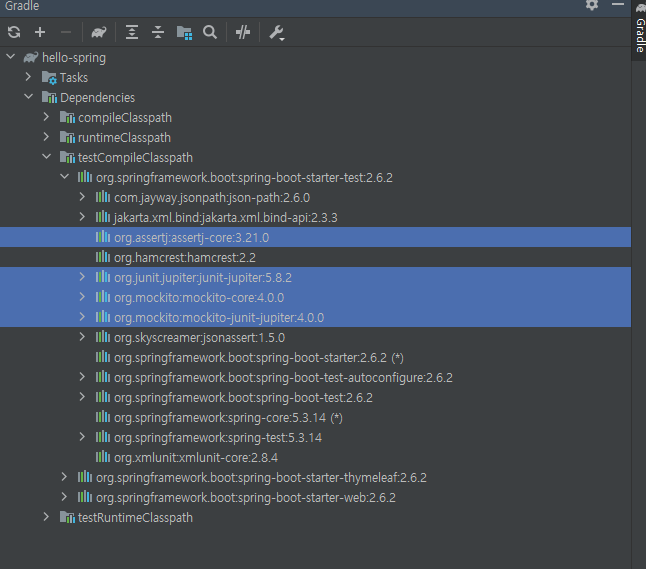Screen dimensions: 646x569
Task: Click the testRuntimeClasspath folder icon
Action: tap(67, 517)
